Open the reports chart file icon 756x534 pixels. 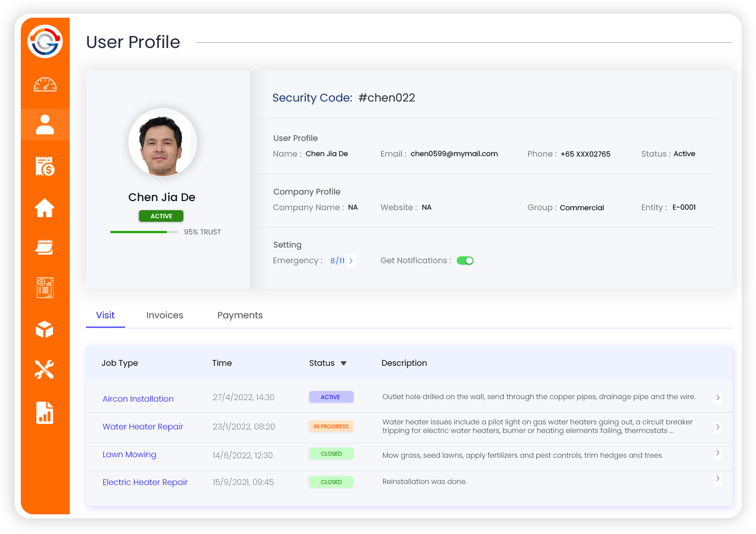pos(45,412)
